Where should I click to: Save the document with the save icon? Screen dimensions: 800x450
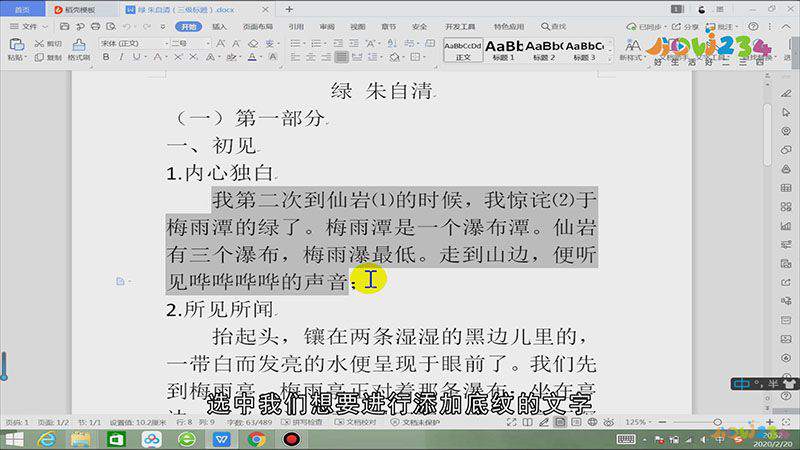64,26
